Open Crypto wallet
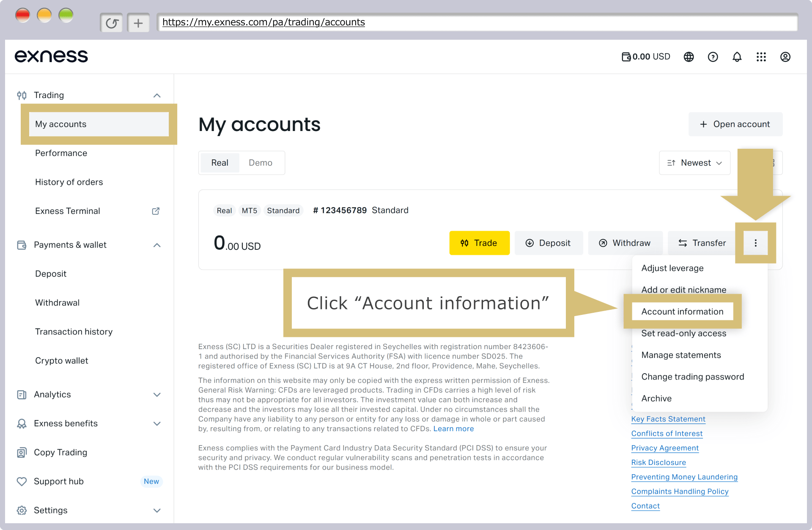812x530 pixels. pyautogui.click(x=61, y=361)
